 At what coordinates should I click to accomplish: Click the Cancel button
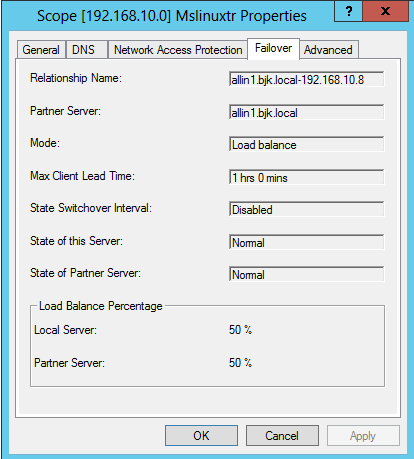[x=282, y=435]
